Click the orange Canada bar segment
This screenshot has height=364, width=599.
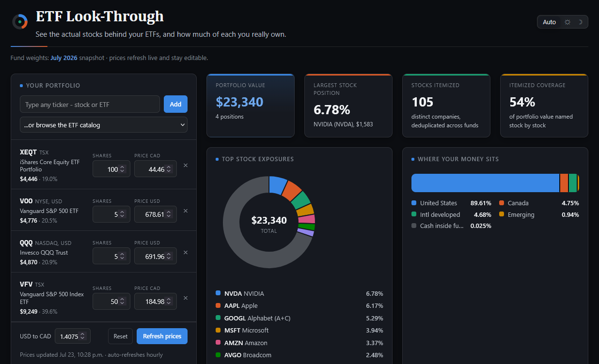click(x=564, y=183)
